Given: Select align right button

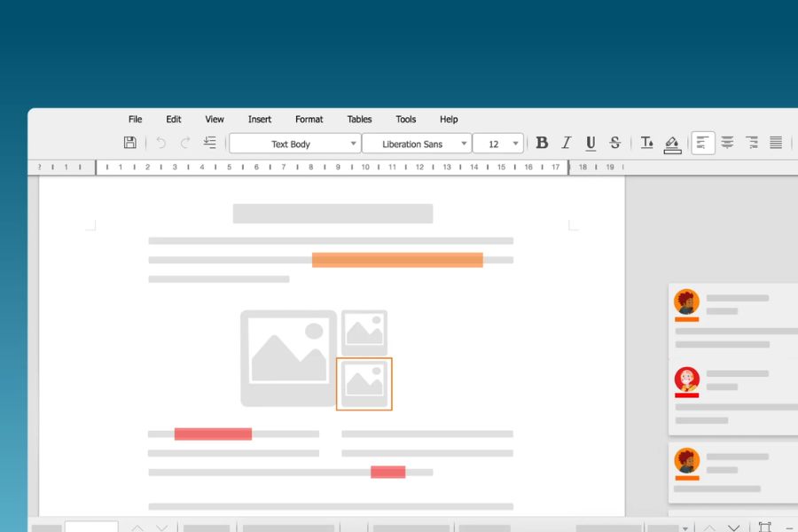Looking at the screenshot, I should coord(751,143).
